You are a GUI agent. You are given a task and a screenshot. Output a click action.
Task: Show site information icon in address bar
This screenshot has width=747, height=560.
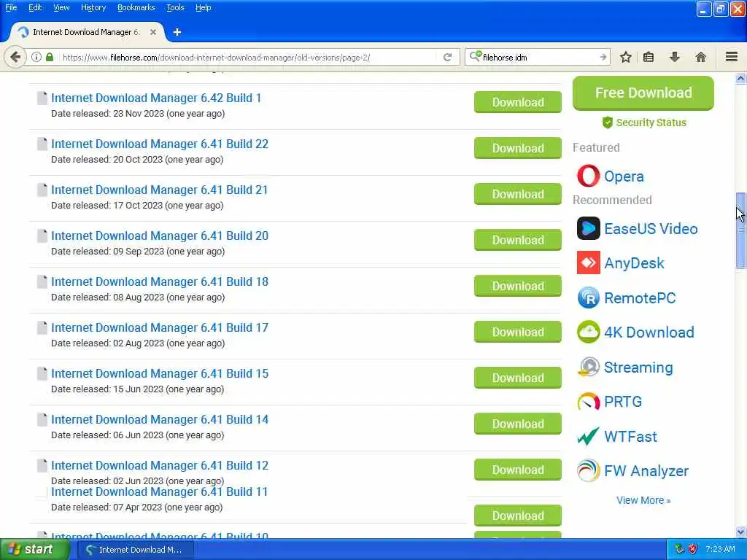[36, 57]
